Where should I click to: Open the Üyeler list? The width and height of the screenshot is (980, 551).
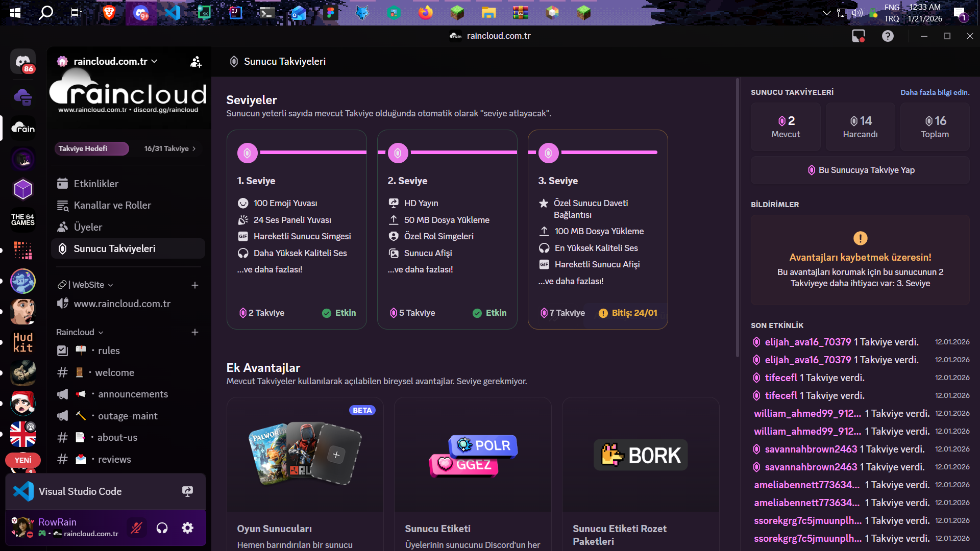click(x=128, y=227)
